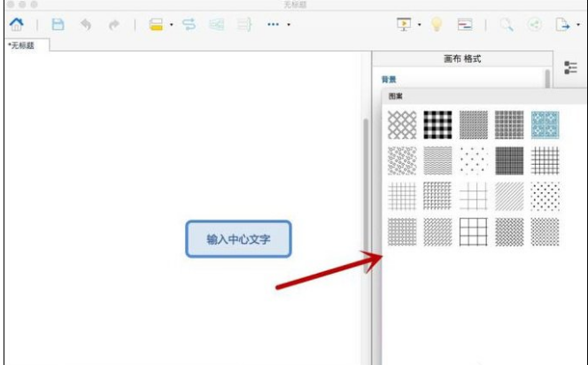Open export options dropdown arrow
This screenshot has height=365, width=588.
tap(578, 25)
